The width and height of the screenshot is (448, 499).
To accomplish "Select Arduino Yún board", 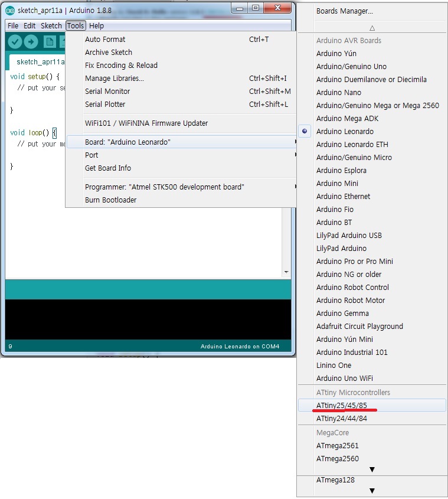I will coord(372,54).
